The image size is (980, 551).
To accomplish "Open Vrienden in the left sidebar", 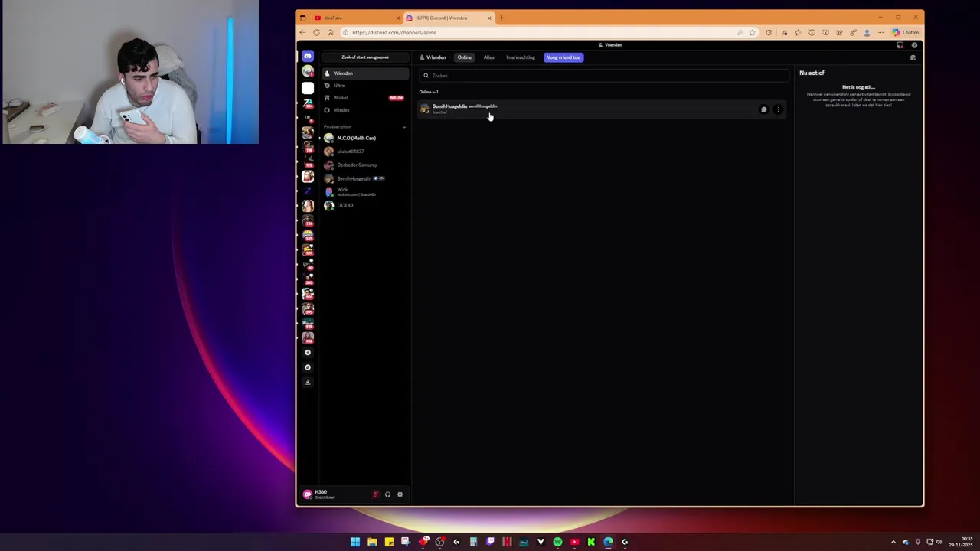I will (x=365, y=73).
